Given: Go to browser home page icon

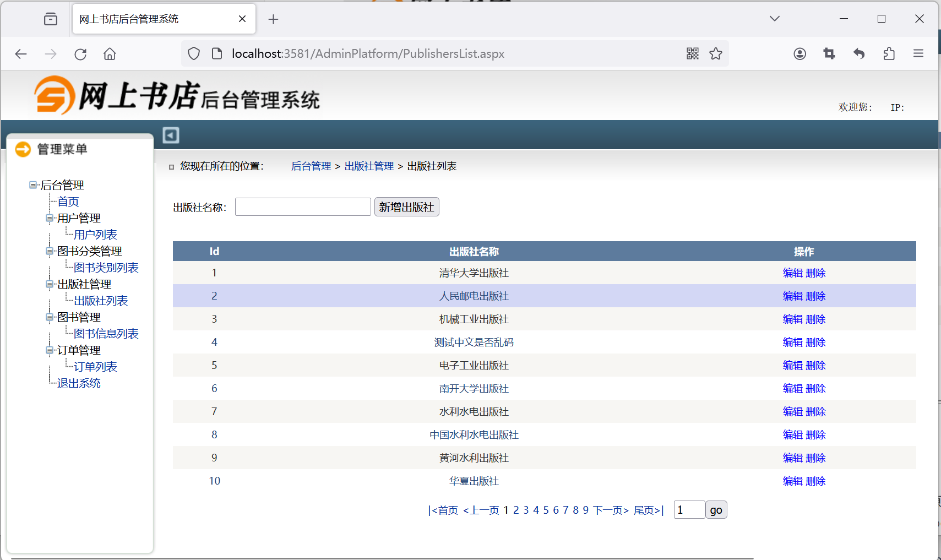Looking at the screenshot, I should 110,54.
